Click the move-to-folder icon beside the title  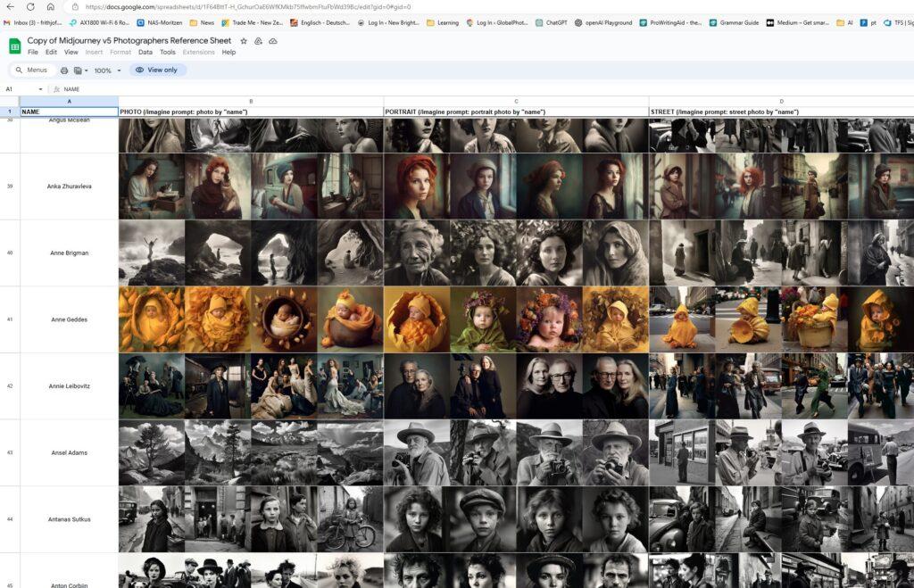pos(258,41)
